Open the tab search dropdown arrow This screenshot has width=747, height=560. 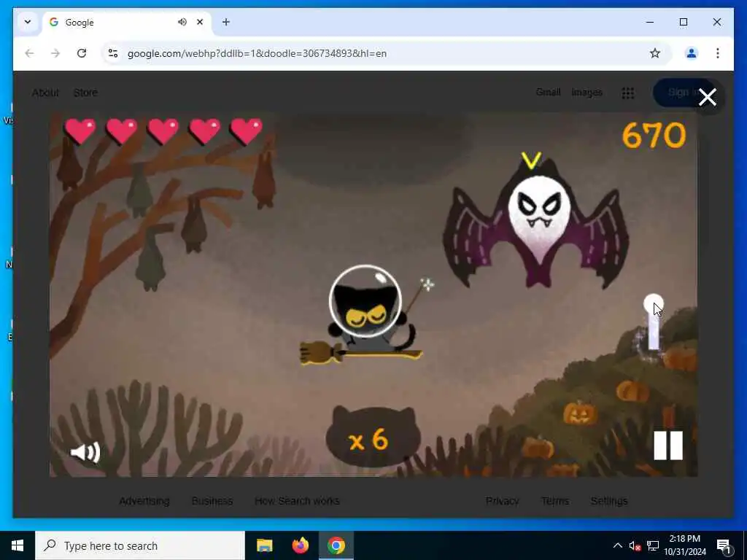pyautogui.click(x=28, y=22)
